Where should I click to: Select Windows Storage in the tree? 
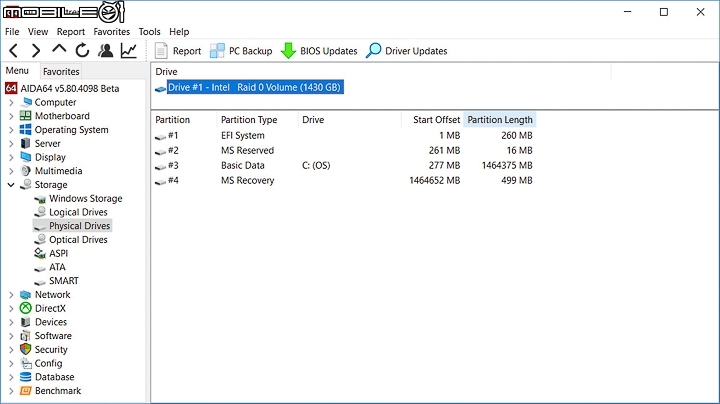point(85,198)
